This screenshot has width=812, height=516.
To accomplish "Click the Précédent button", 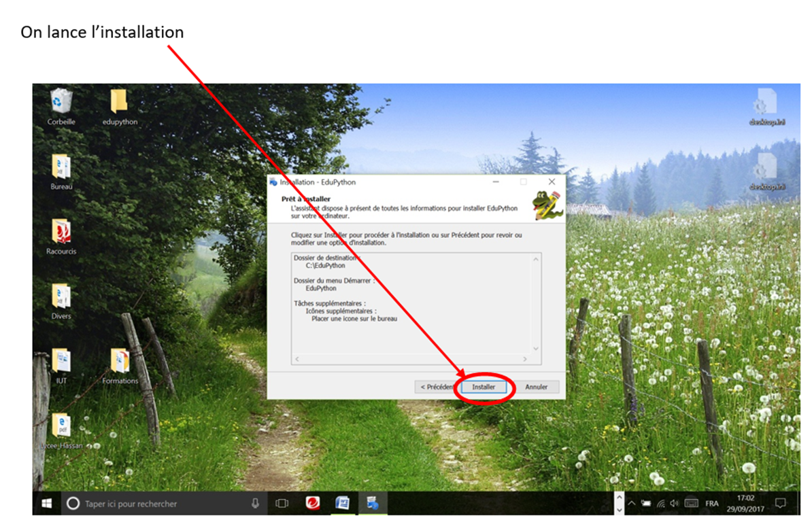I will click(437, 387).
